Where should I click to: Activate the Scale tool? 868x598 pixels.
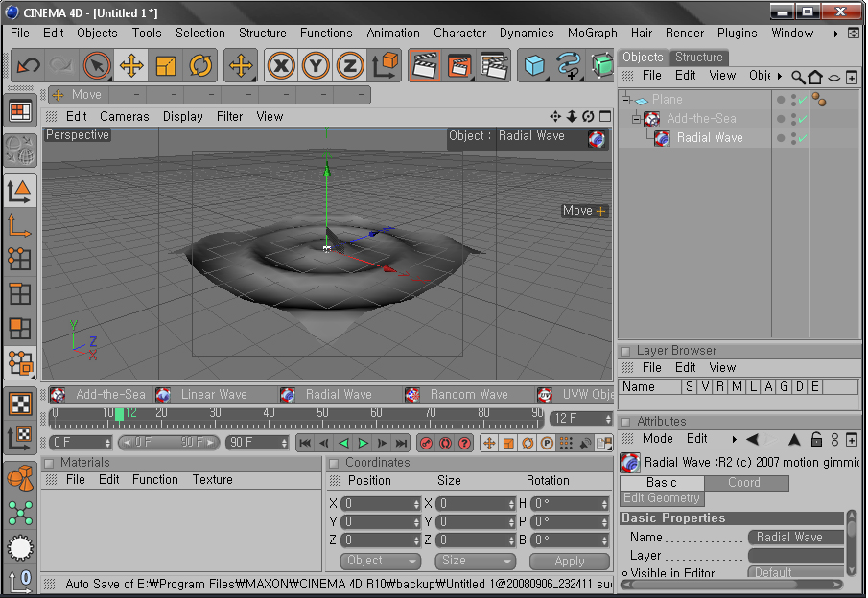(166, 66)
